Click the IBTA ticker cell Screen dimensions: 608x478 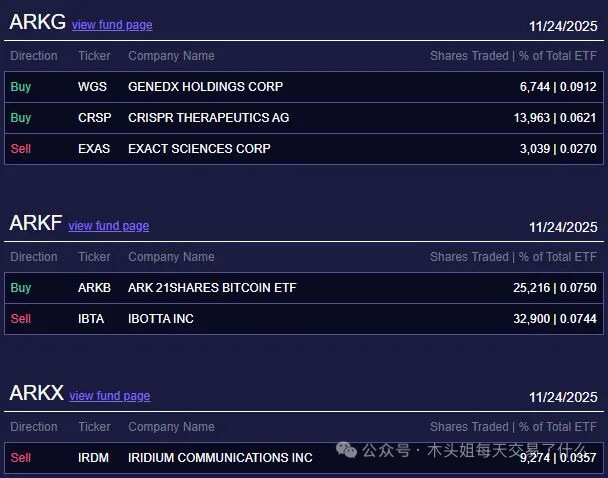(x=93, y=319)
